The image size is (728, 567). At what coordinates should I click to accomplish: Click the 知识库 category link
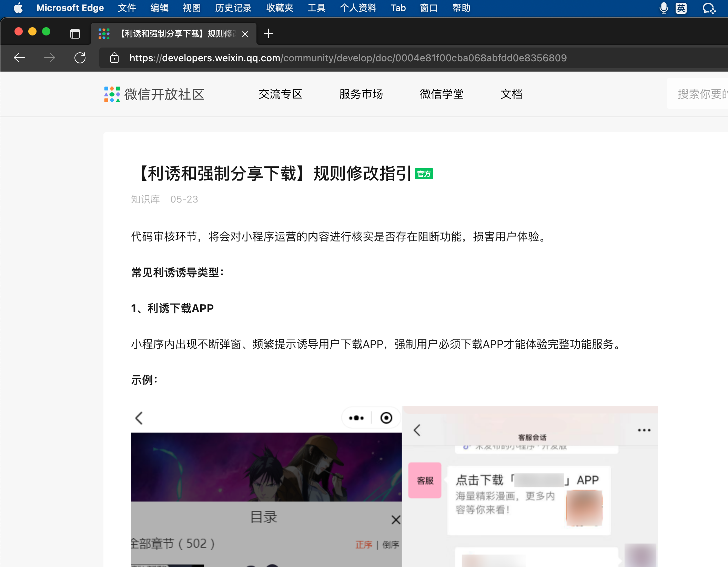point(145,199)
